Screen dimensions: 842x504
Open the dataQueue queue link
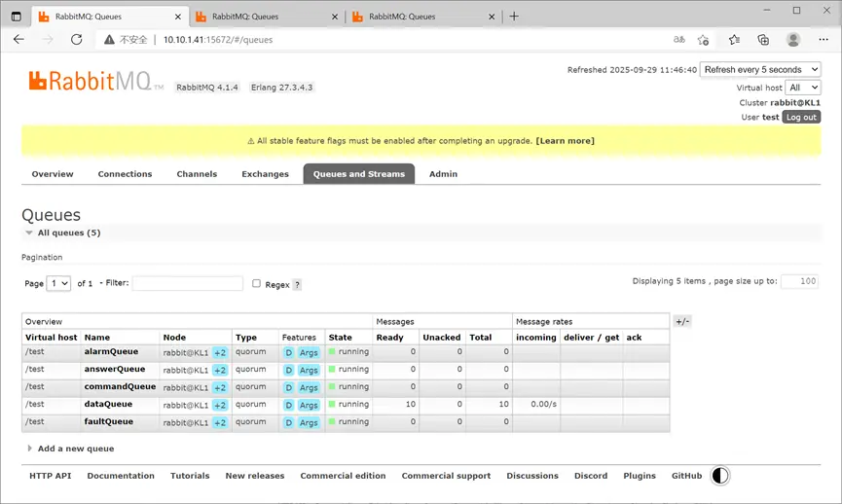108,404
